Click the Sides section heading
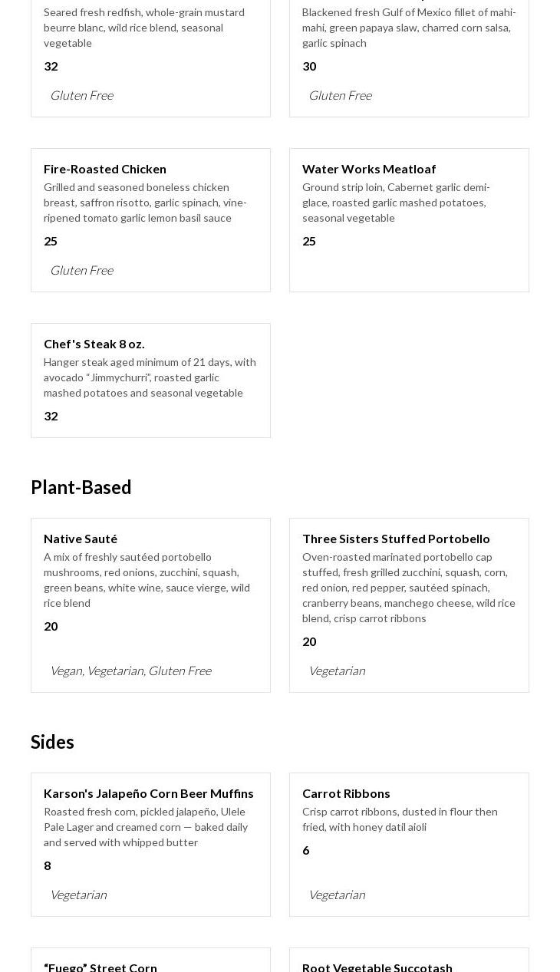 coord(52,742)
